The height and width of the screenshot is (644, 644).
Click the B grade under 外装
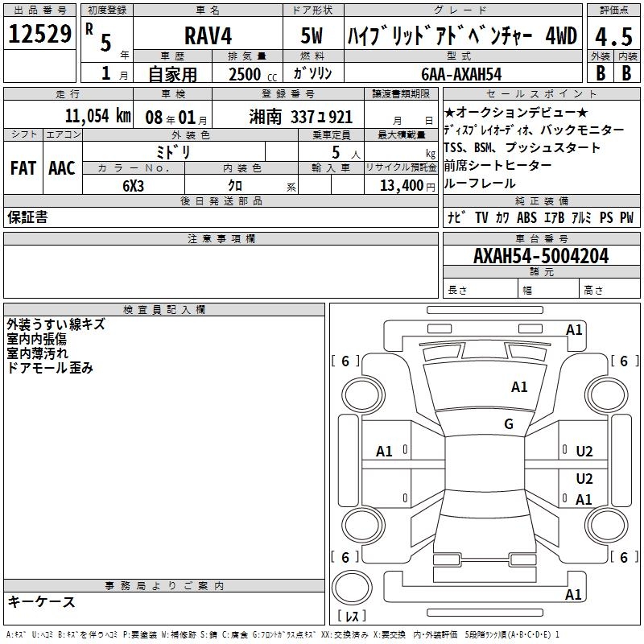pos(601,72)
